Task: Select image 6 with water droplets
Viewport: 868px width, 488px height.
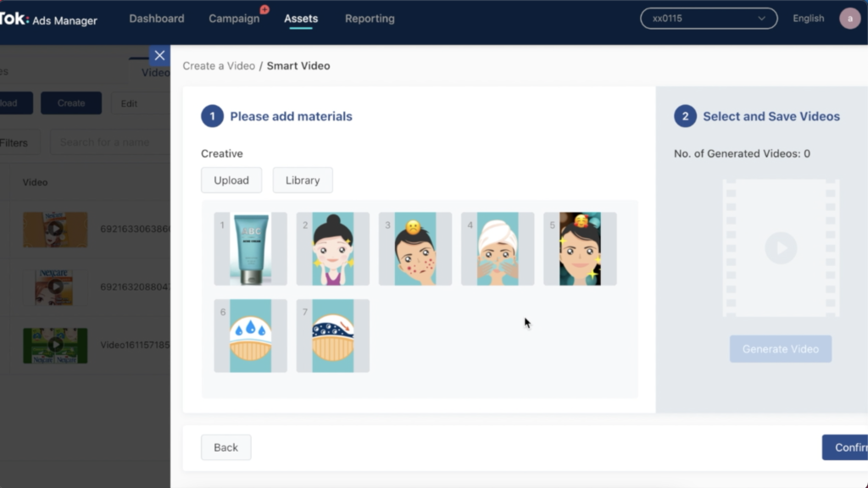Action: (251, 335)
